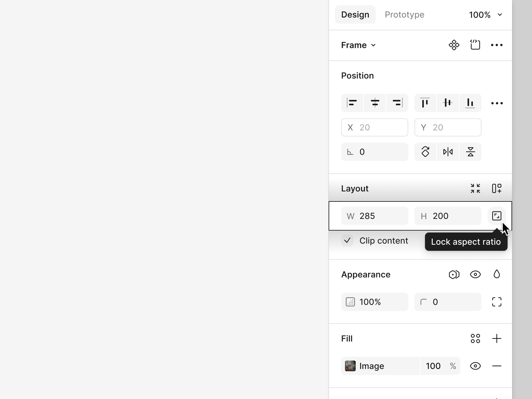Viewport: 532px width, 399px height.
Task: Toggle the fill layer visibility eye
Action: [x=475, y=366]
